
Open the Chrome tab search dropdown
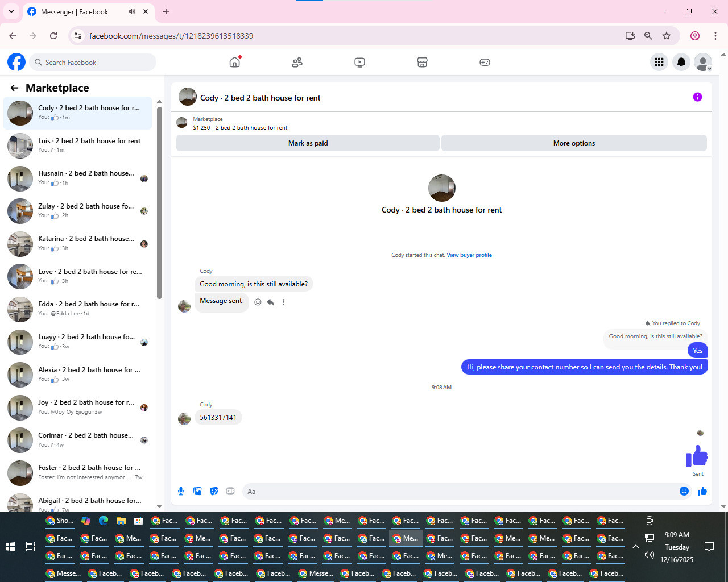[x=11, y=11]
